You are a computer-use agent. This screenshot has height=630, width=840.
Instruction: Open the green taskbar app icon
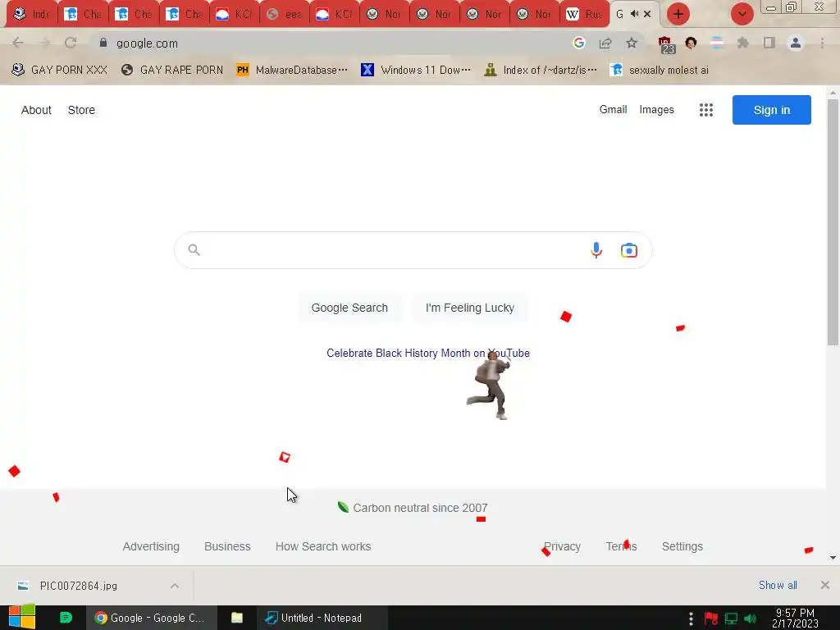(66, 618)
